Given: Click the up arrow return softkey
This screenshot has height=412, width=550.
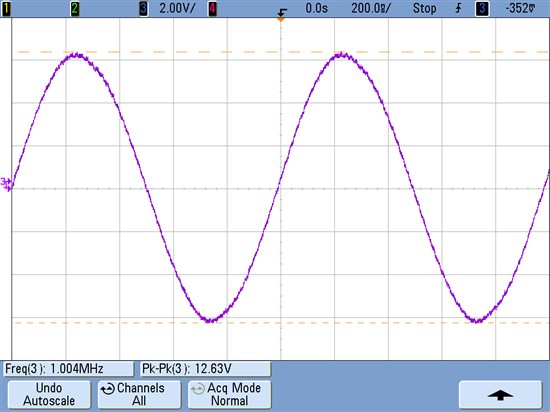Looking at the screenshot, I should (501, 394).
